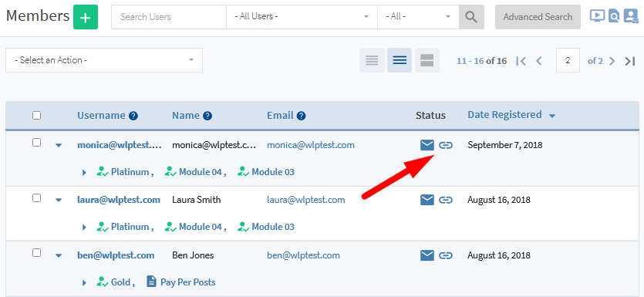The image size is (644, 297).
Task: Click envelope status icon for laura
Action: [427, 200]
